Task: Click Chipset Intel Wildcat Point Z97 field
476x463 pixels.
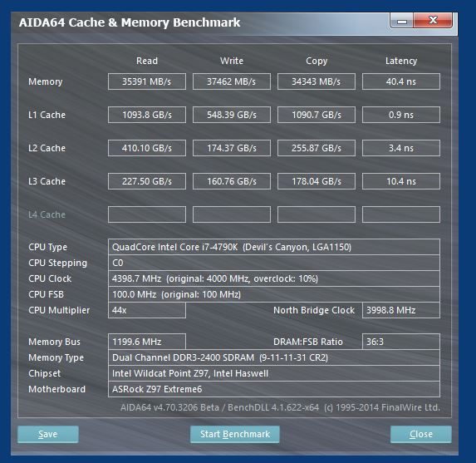Action: 274,373
